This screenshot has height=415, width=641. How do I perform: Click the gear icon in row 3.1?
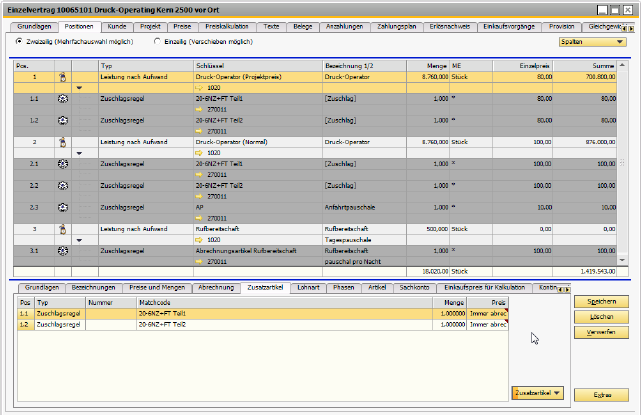[62, 251]
